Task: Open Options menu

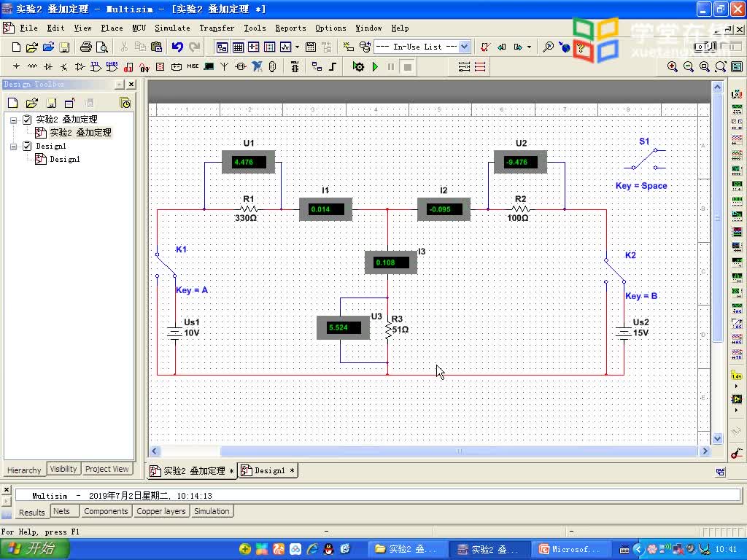Action: point(330,28)
